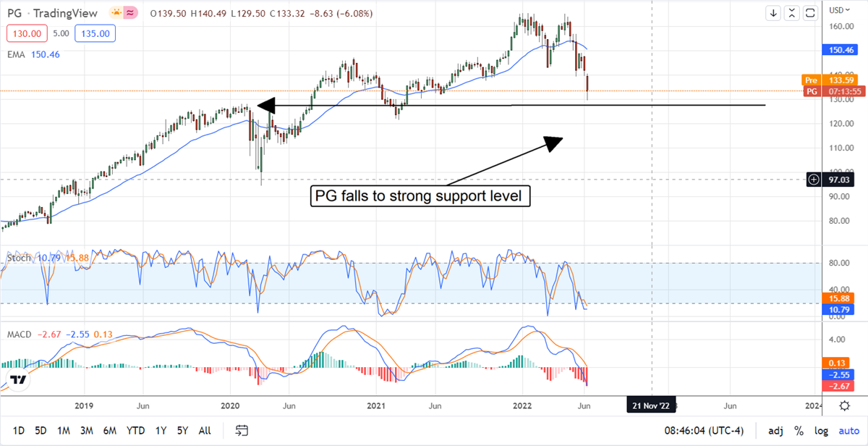The image size is (868, 446).
Task: Click the pre-market sun session icon
Action: pyautogui.click(x=116, y=13)
